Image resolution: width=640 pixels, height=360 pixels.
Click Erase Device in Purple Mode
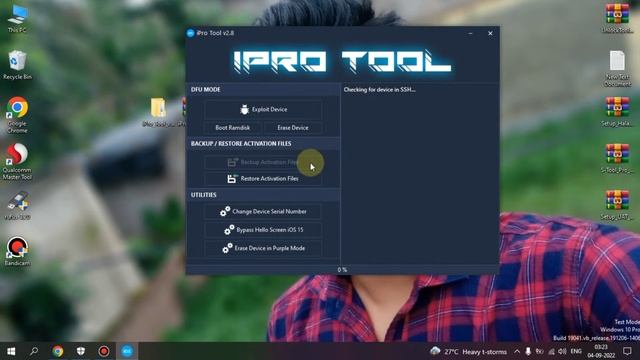click(263, 248)
